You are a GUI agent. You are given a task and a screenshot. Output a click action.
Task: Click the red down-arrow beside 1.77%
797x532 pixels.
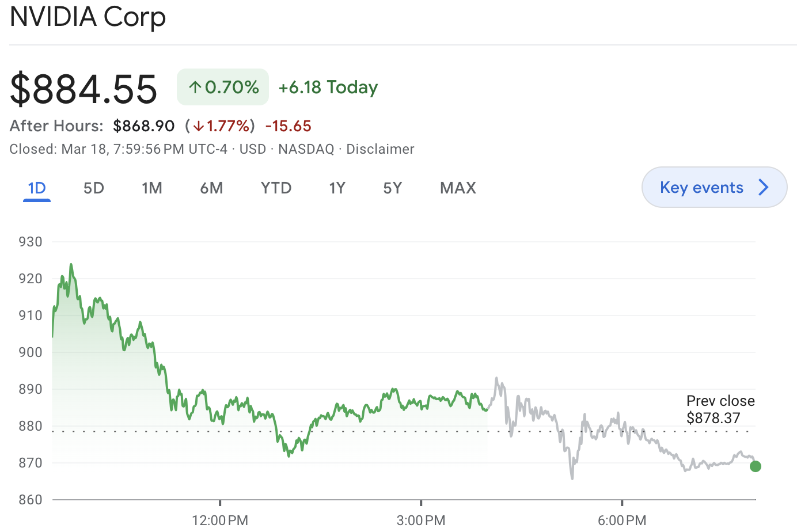pos(199,126)
